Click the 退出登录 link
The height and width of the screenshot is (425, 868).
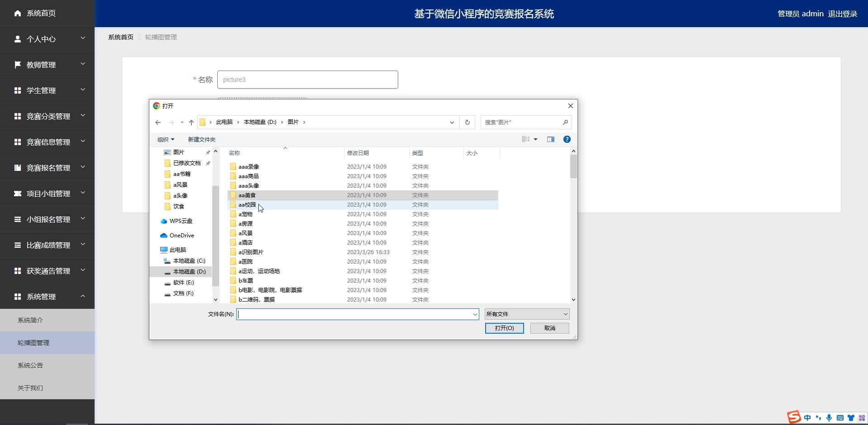843,14
